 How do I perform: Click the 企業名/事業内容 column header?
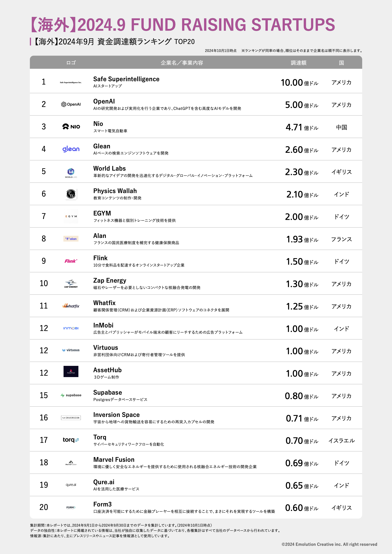click(182, 63)
